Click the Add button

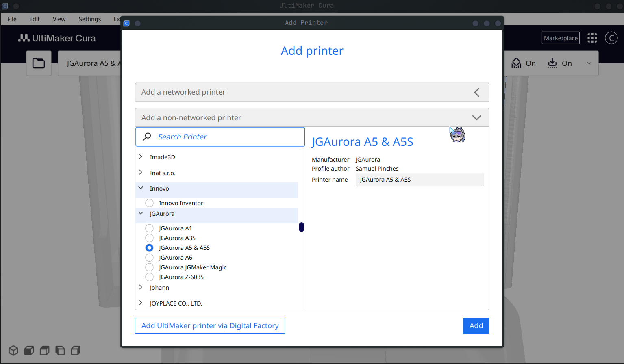point(476,325)
